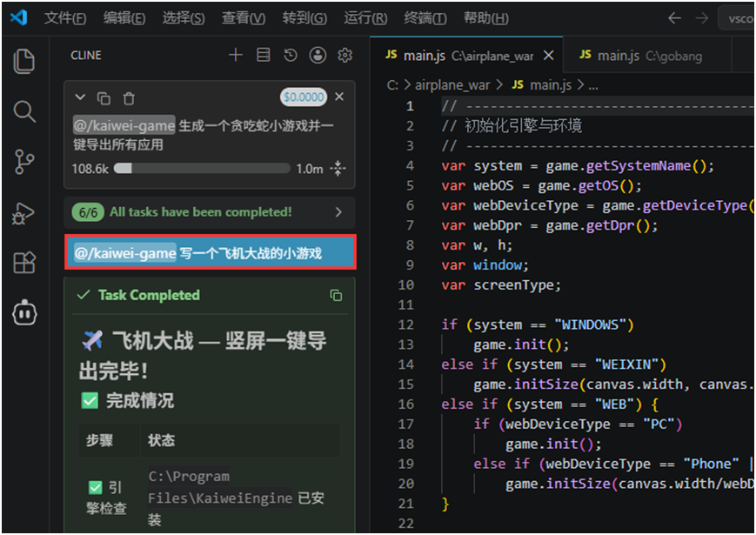
Task: Delete the current task with trash icon
Action: (129, 98)
